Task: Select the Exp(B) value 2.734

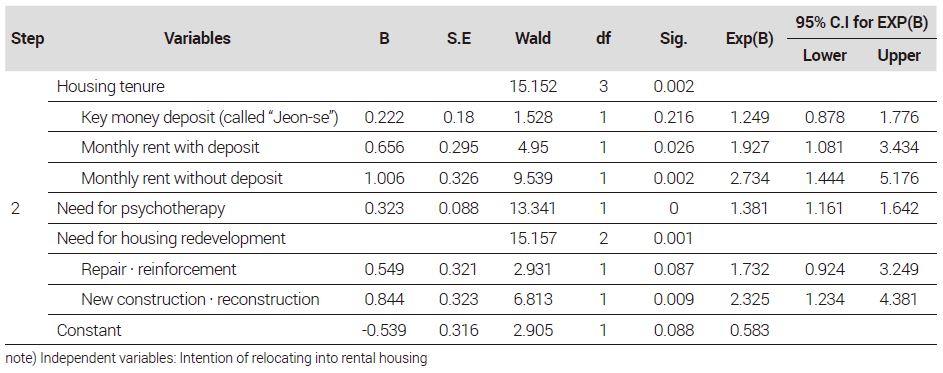Action: click(x=749, y=179)
